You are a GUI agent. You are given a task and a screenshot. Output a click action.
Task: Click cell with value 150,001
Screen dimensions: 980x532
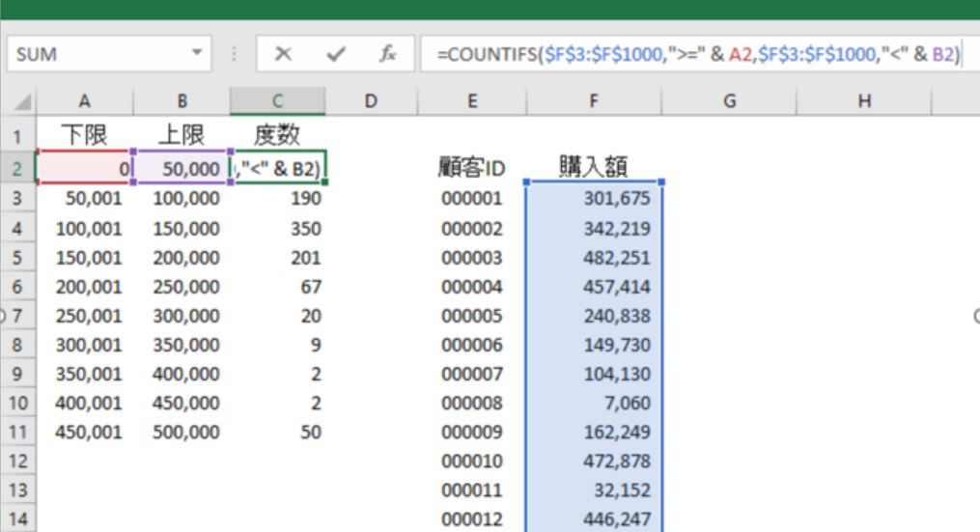(x=84, y=258)
